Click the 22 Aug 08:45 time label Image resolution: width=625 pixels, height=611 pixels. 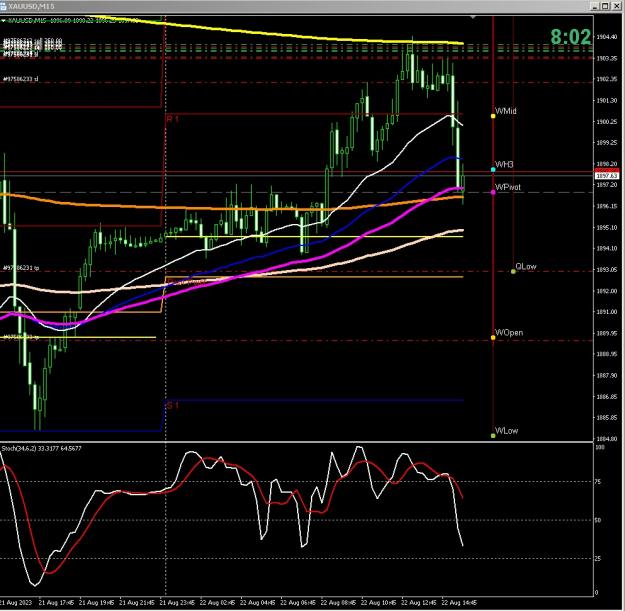[x=338, y=603]
